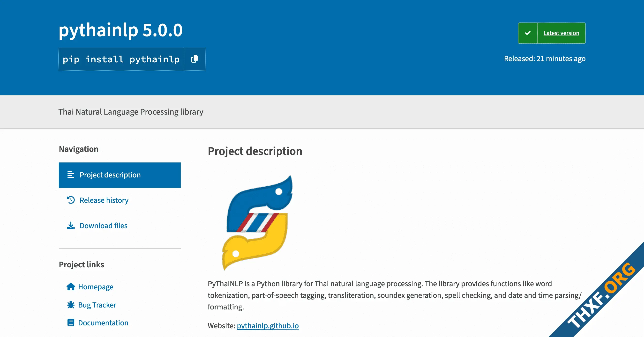Screen dimensions: 644x337
Task: Follow the Latest version link
Action: coord(561,33)
